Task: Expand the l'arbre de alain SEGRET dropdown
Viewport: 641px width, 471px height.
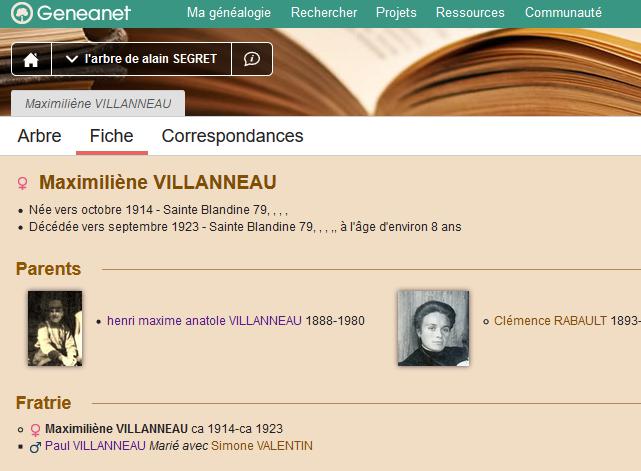Action: (x=141, y=59)
